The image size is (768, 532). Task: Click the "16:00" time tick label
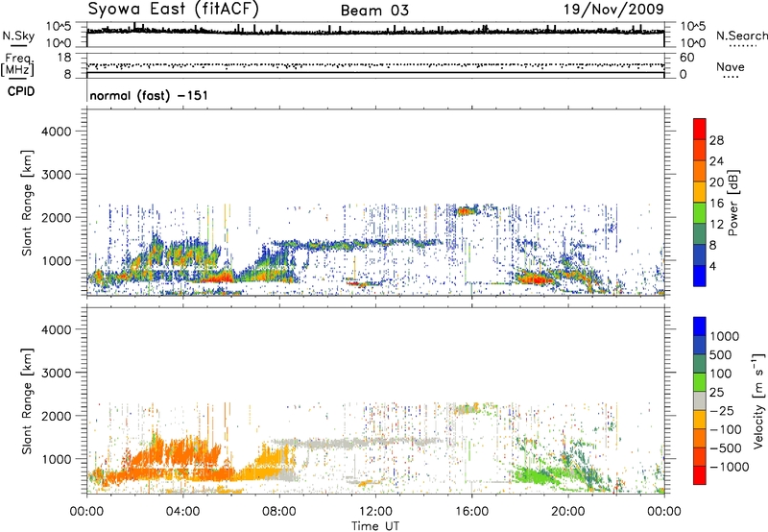coord(471,512)
